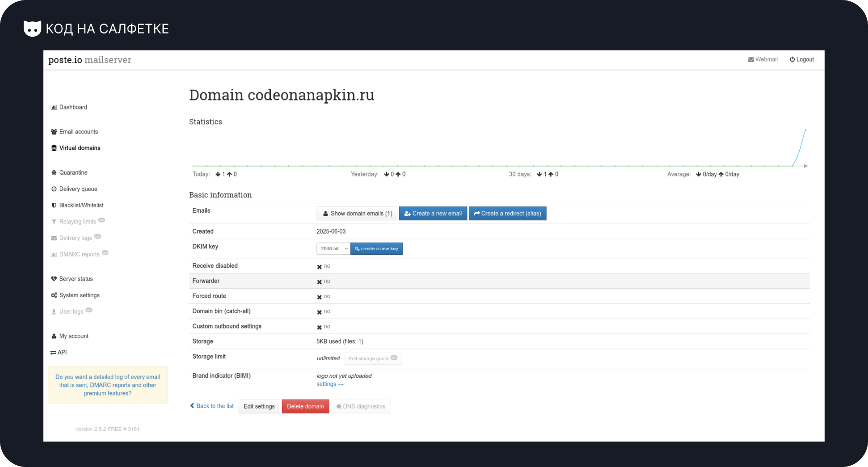The width and height of the screenshot is (868, 467).
Task: Click the Virtual domains database icon
Action: pyautogui.click(x=54, y=148)
